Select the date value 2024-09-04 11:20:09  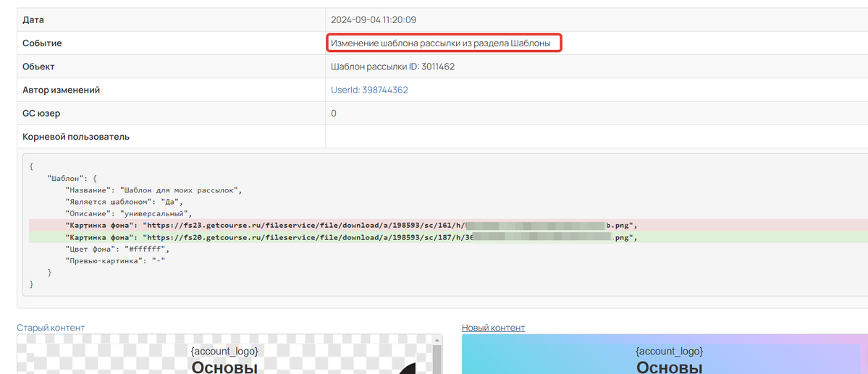coord(373,20)
